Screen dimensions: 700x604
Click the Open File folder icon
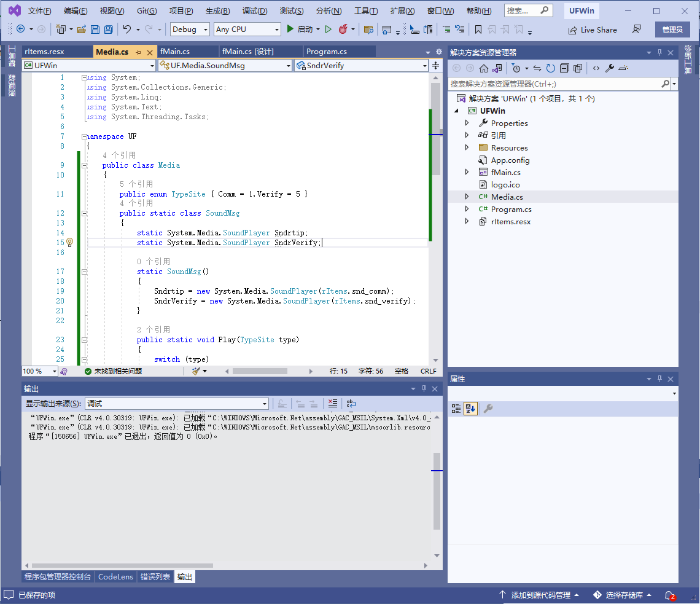(x=81, y=29)
